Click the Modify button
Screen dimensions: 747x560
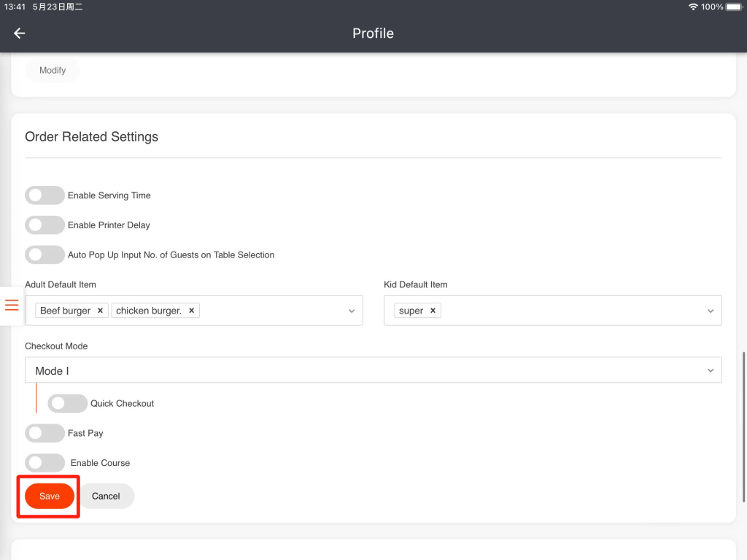[53, 71]
